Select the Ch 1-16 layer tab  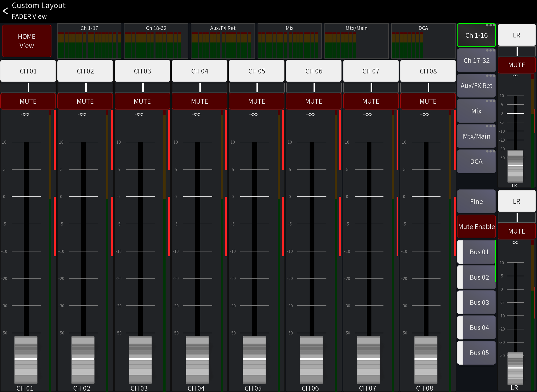click(476, 35)
